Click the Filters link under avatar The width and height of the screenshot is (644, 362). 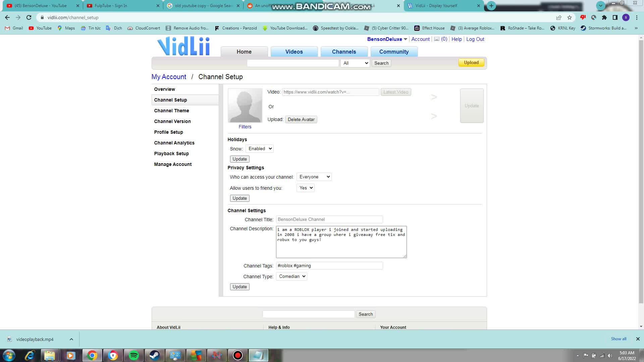[245, 127]
